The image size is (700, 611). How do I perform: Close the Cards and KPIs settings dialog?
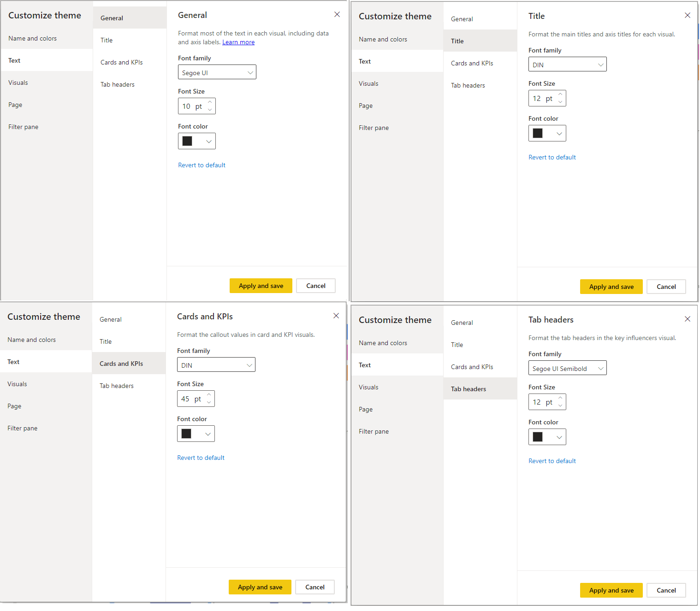(336, 316)
